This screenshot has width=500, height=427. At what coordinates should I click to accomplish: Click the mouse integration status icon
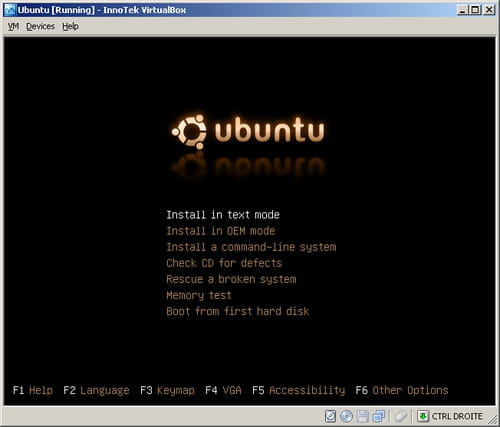pyautogui.click(x=401, y=416)
